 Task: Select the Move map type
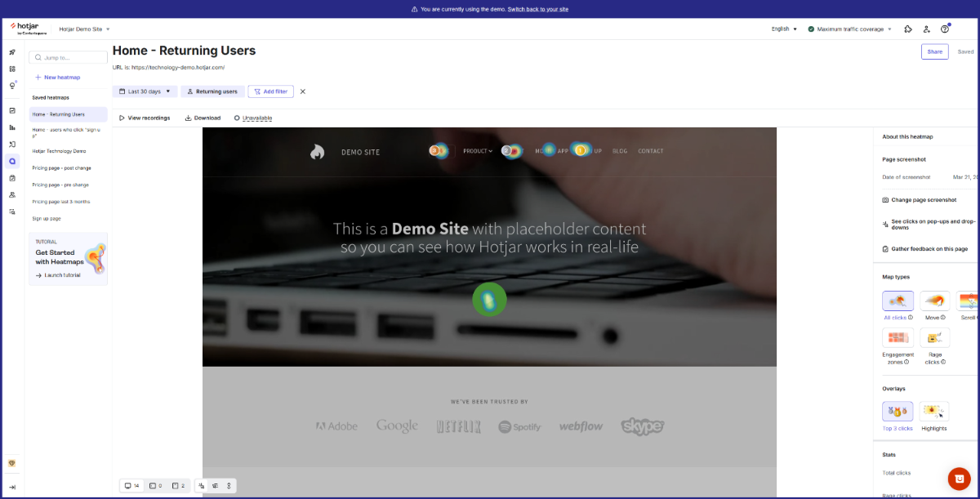935,301
